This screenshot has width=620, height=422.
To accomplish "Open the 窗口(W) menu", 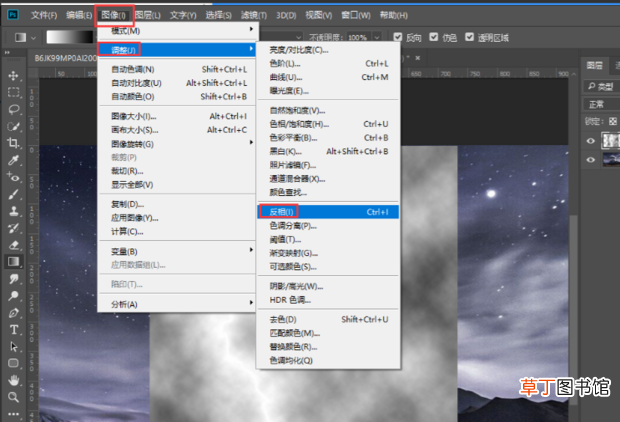I will [356, 15].
